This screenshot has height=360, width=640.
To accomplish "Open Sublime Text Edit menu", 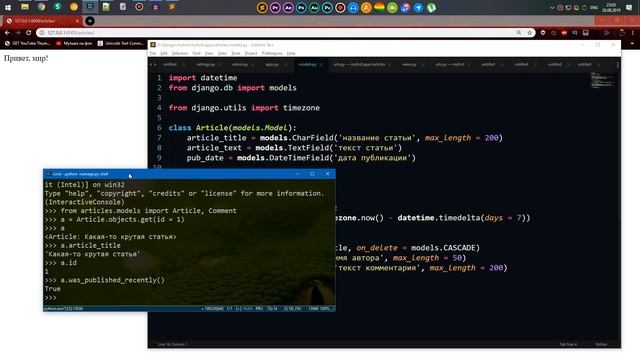I will pos(164,53).
